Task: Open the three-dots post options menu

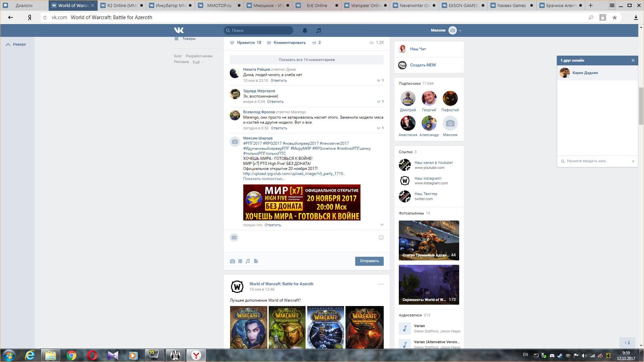Action: 381,284
